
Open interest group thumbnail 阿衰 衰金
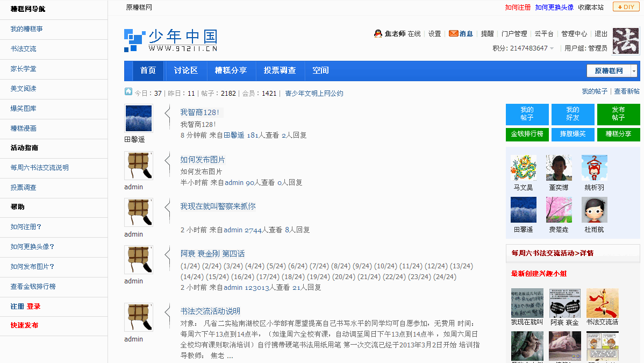(565, 303)
